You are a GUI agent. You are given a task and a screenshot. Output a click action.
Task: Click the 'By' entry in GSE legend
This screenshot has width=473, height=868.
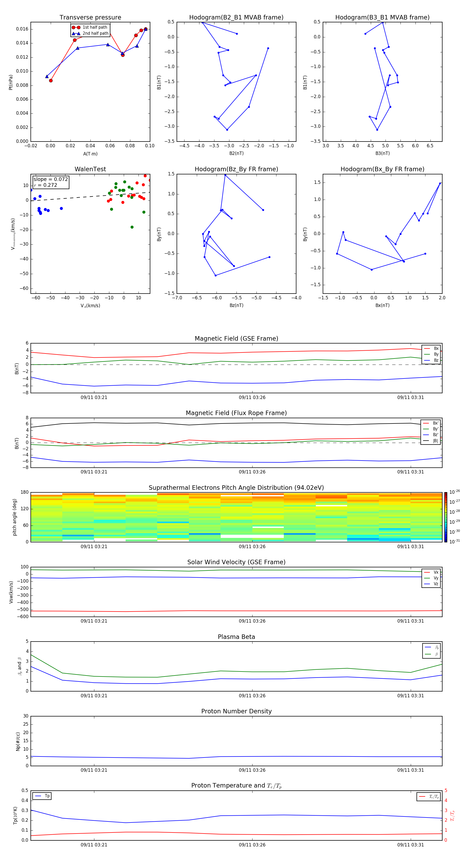click(431, 354)
